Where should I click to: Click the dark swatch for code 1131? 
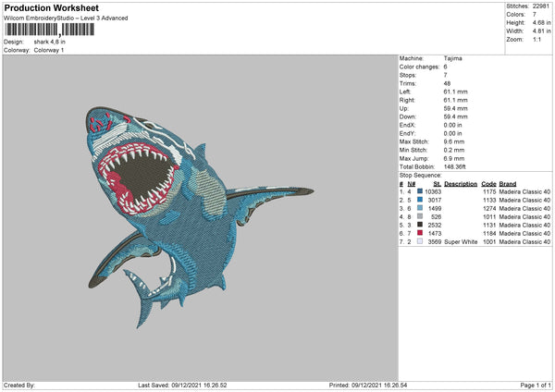[420, 225]
